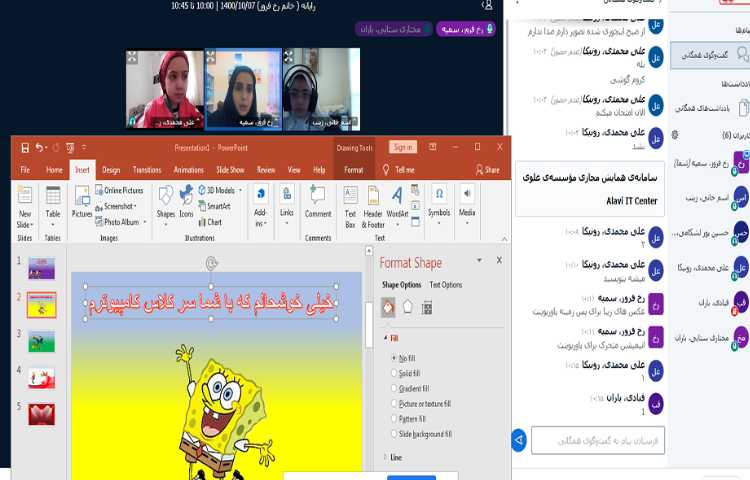Switch to the Animations tab
The width and height of the screenshot is (750, 480).
188,170
